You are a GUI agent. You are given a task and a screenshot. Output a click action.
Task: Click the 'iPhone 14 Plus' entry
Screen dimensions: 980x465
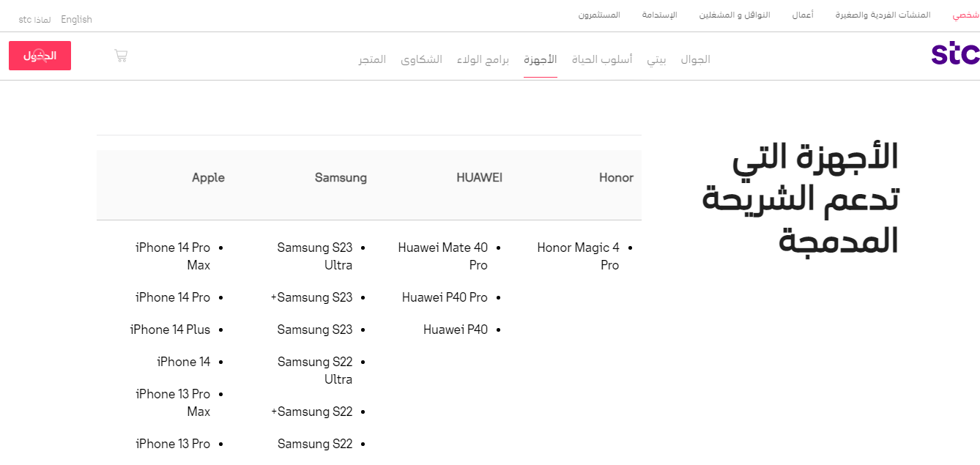170,330
